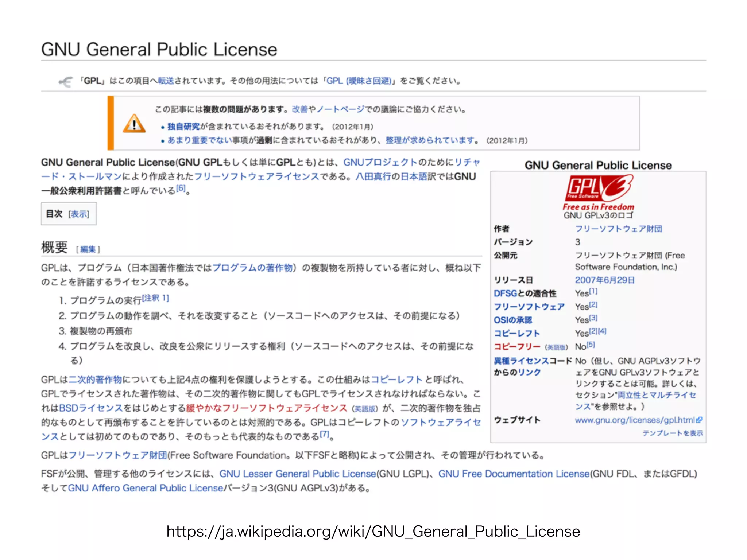The height and width of the screenshot is (560, 747).
Task: Click the GPLv3 logo image
Action: tap(598, 192)
